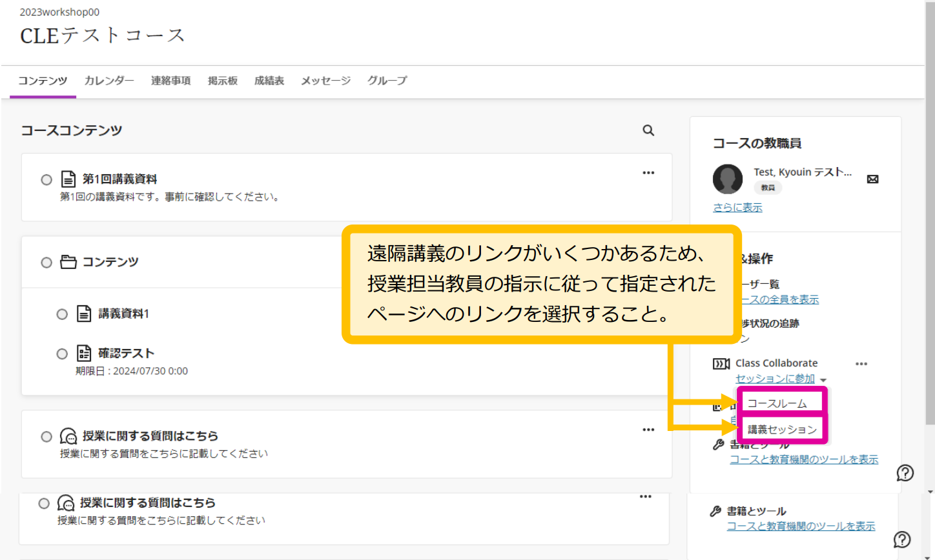The image size is (935, 560).
Task: Select 講義セッション from the session menu
Action: tap(782, 430)
